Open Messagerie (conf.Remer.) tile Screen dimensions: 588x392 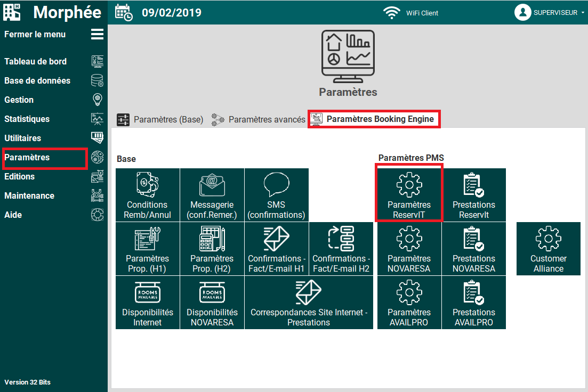[x=212, y=195]
